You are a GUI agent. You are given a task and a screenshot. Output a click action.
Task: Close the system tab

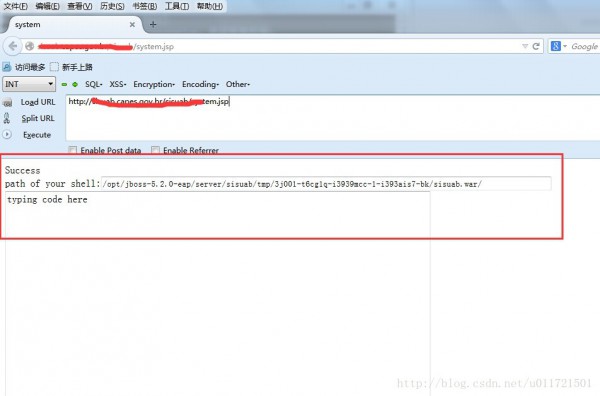(x=132, y=24)
